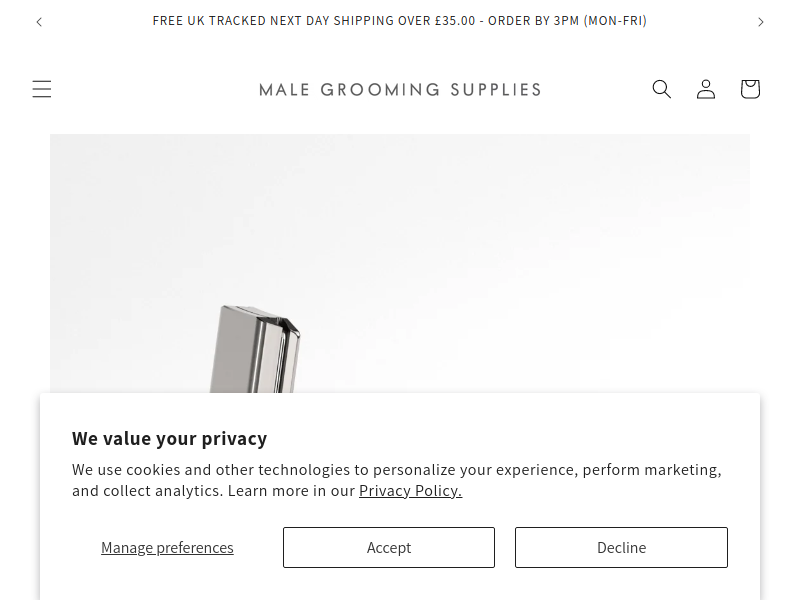Open the search magnifier icon
The height and width of the screenshot is (600, 800).
[662, 89]
